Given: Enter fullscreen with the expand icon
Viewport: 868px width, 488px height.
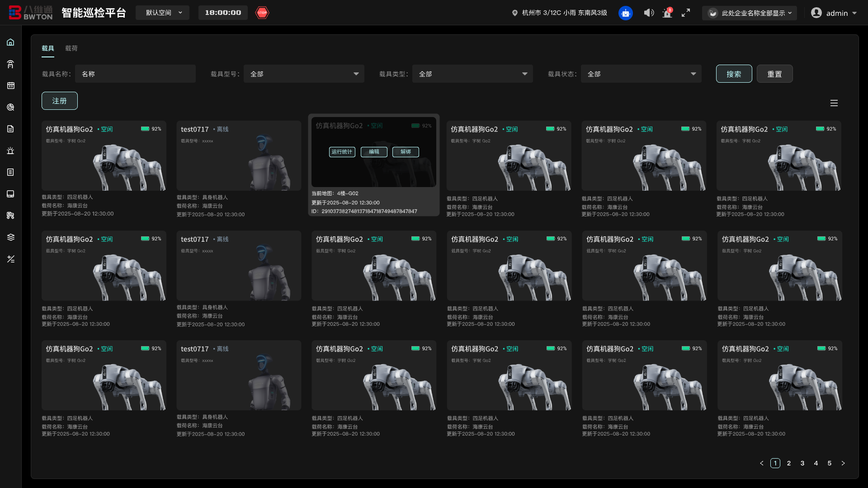Looking at the screenshot, I should [686, 13].
